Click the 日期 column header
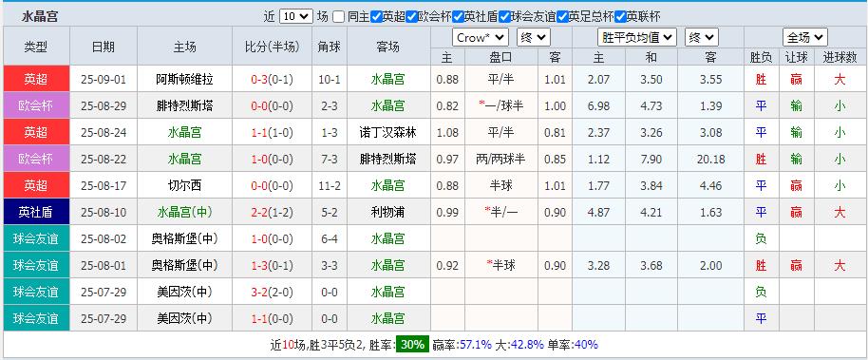Image resolution: width=868 pixels, height=360 pixels. (x=104, y=47)
